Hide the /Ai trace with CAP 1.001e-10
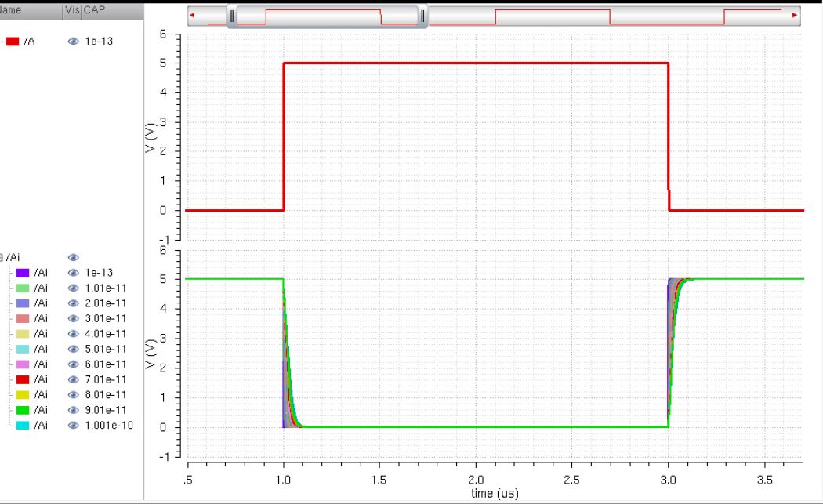Viewport: 823px width, 504px height. point(74,426)
